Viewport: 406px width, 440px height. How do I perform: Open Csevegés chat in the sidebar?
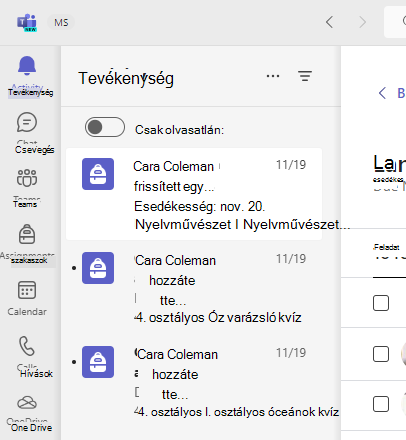(27, 122)
